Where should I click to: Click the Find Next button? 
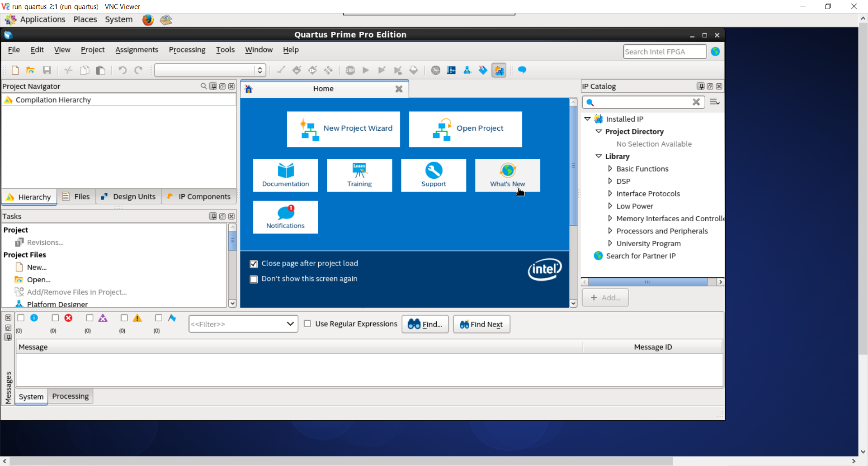point(481,324)
